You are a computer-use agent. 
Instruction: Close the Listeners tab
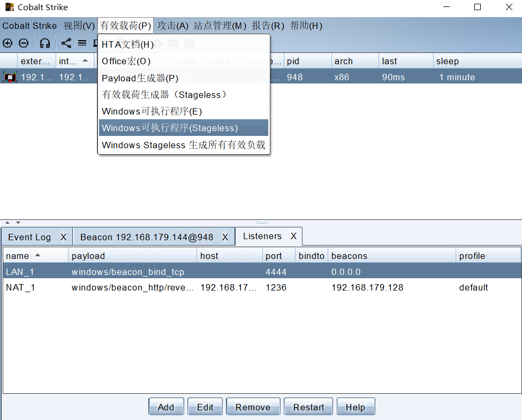293,236
